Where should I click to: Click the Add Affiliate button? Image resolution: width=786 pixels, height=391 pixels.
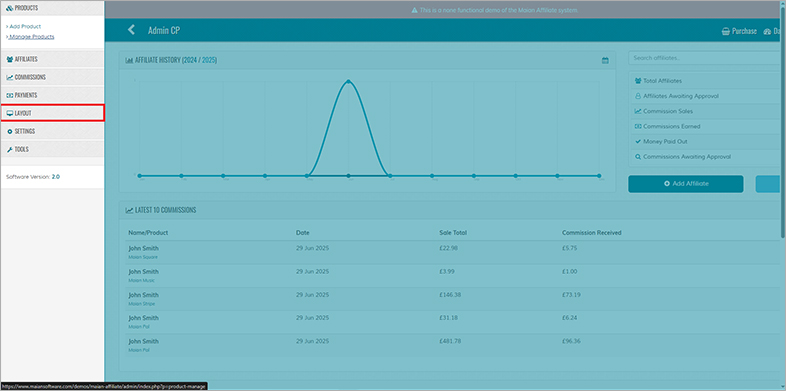pyautogui.click(x=686, y=184)
